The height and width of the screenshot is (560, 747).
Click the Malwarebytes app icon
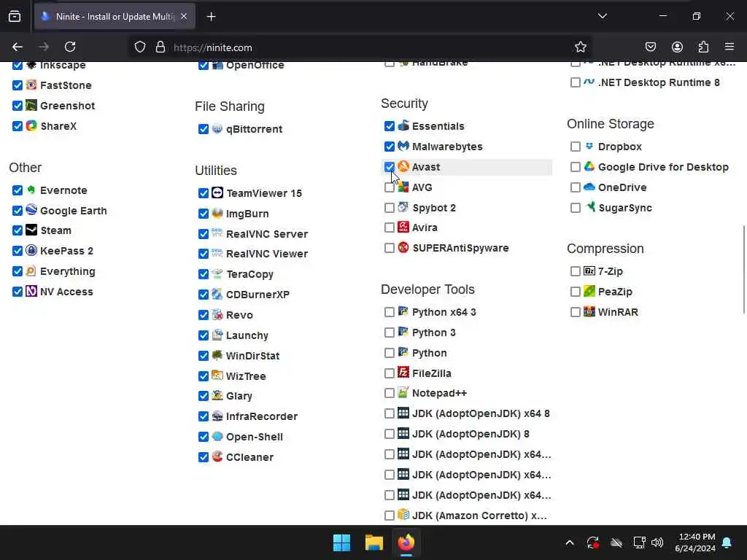(x=403, y=146)
